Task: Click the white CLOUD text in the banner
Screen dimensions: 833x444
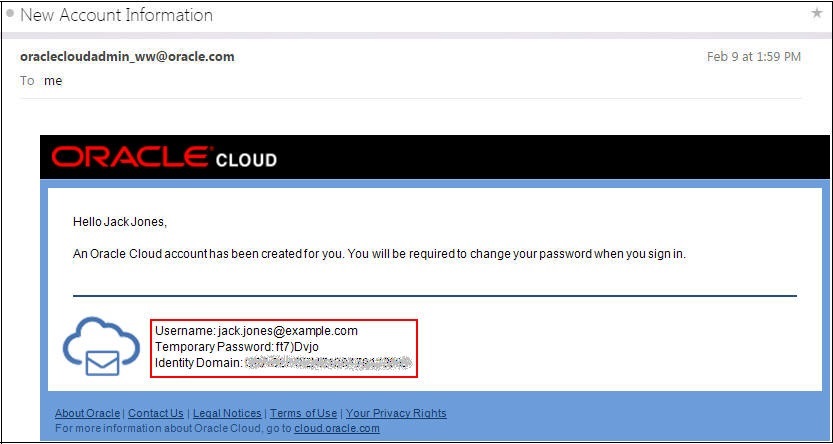Action: [246, 160]
